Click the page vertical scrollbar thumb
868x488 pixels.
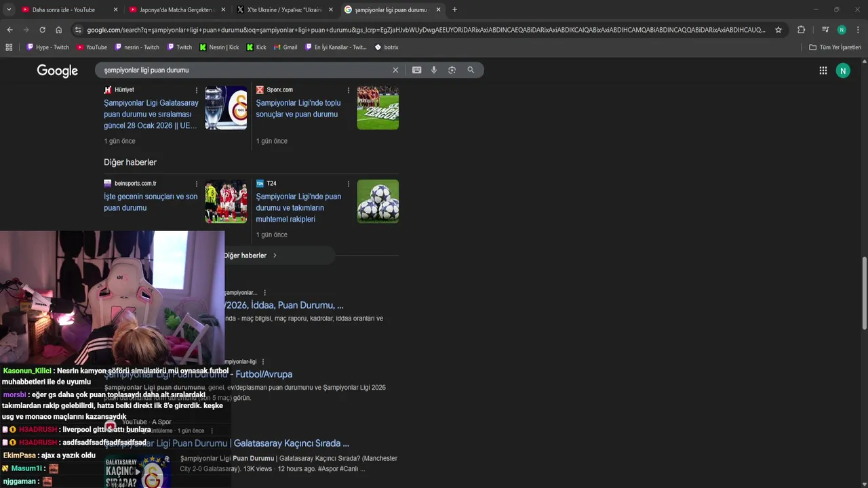864,293
